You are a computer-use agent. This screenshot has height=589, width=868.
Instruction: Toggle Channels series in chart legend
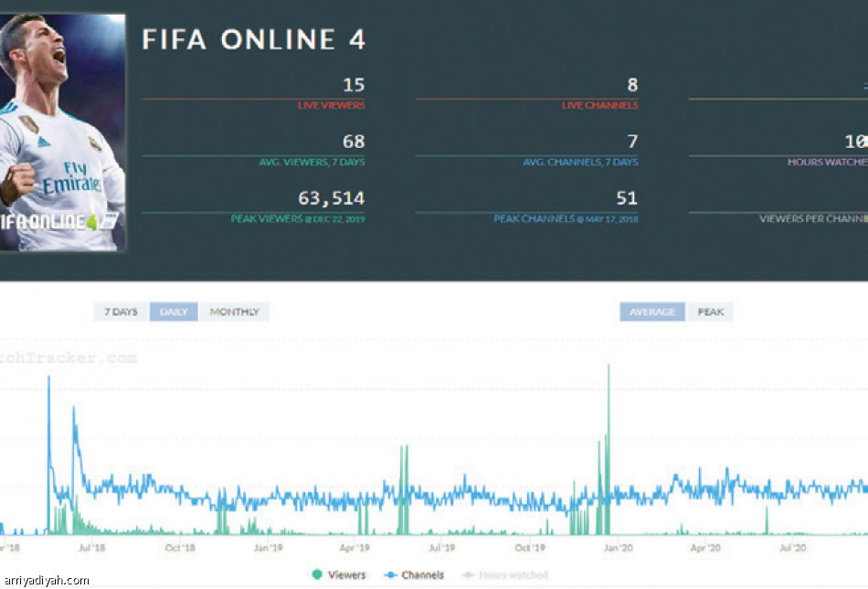pos(416,575)
